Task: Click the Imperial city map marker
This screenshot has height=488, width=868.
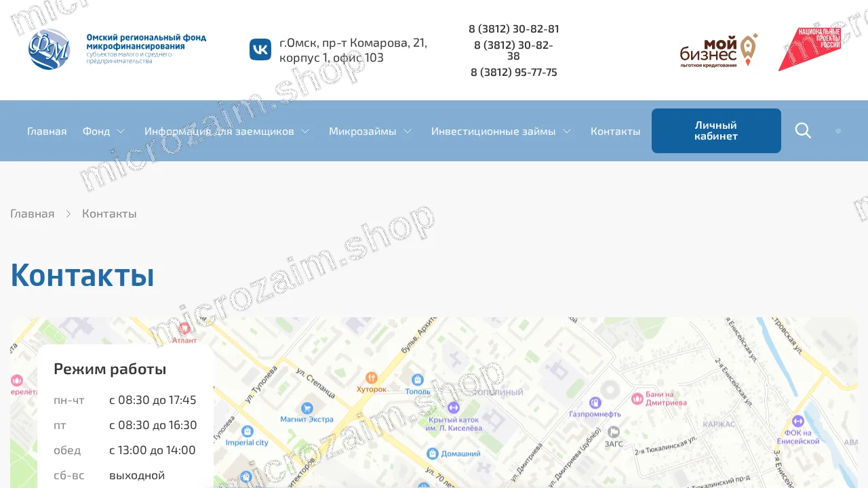Action: click(247, 431)
